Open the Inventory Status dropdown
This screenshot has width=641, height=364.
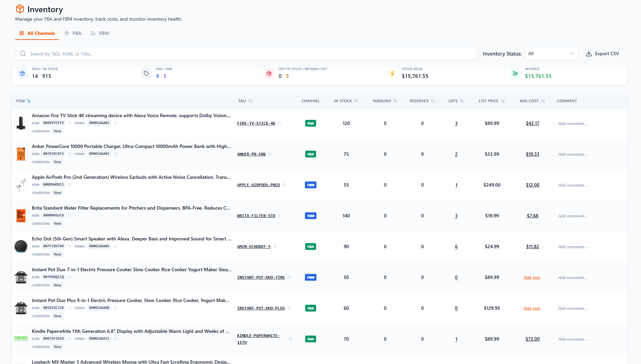[551, 53]
